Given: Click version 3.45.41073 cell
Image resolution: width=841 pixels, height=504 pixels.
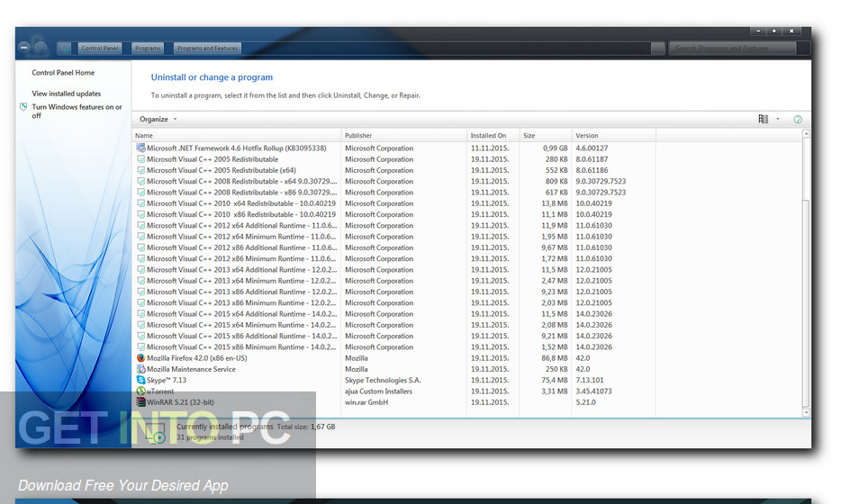Looking at the screenshot, I should click(x=593, y=391).
